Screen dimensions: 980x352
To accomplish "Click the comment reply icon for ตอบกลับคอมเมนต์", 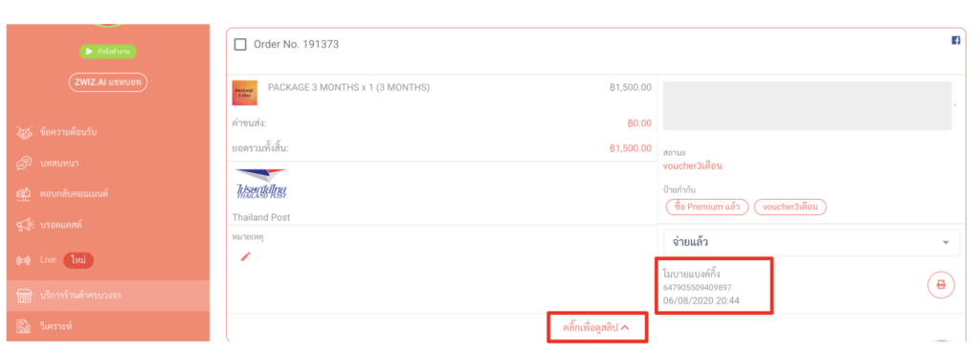I will coord(24,194).
